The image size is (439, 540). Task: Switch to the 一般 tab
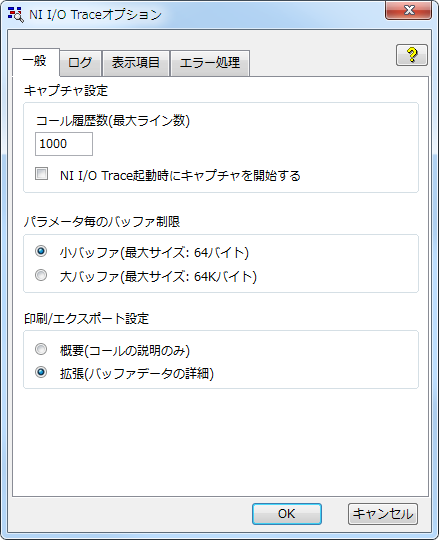tap(36, 62)
